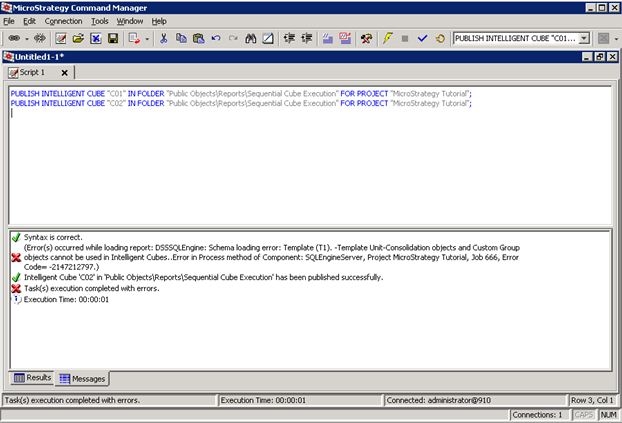Switch to the Messages tab

click(x=83, y=379)
